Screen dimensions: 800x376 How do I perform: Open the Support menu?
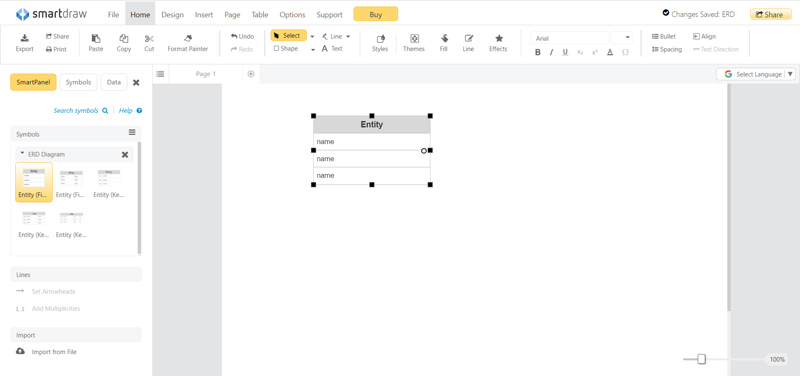(x=329, y=15)
